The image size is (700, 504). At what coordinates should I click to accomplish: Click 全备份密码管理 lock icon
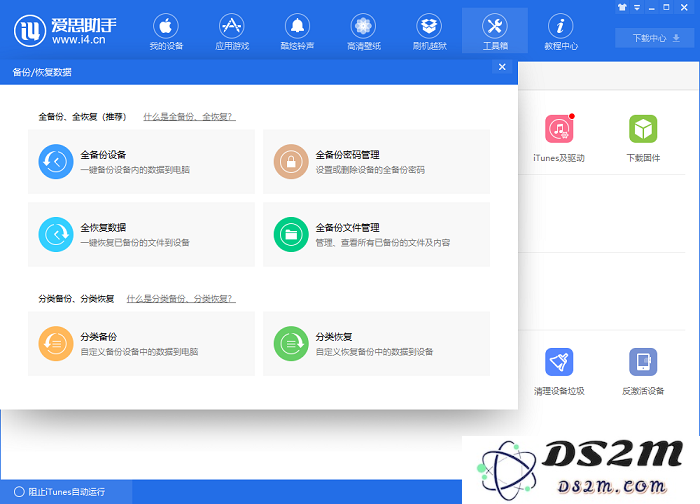click(291, 162)
